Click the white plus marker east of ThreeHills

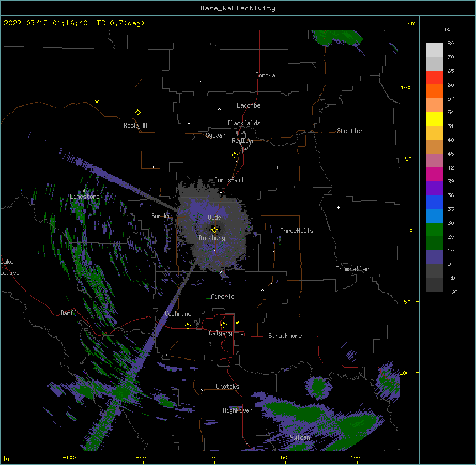338,207
